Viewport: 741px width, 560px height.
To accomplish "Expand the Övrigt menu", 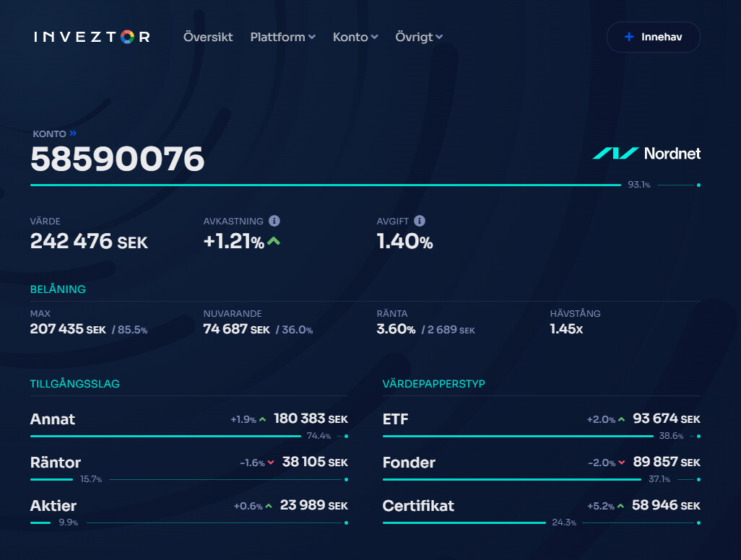I will tap(419, 37).
